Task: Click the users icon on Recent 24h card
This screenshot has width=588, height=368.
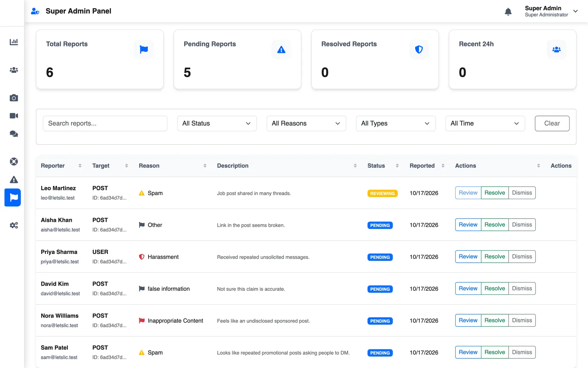Action: (556, 49)
